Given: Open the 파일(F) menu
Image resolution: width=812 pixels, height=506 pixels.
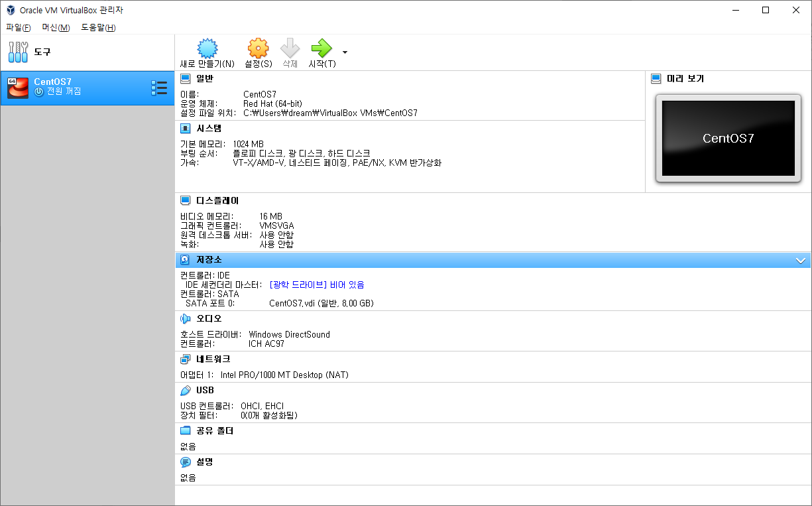Looking at the screenshot, I should click(x=18, y=27).
